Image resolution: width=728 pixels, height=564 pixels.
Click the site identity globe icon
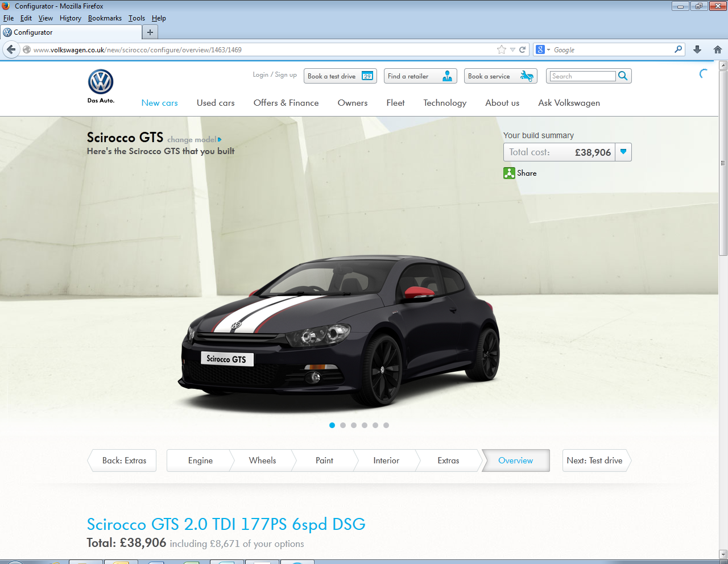[27, 49]
